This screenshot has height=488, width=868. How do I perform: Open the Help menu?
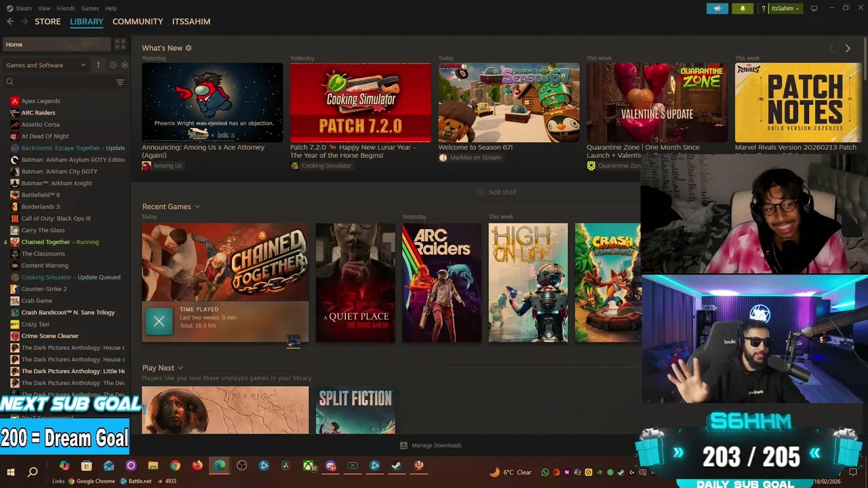(111, 8)
